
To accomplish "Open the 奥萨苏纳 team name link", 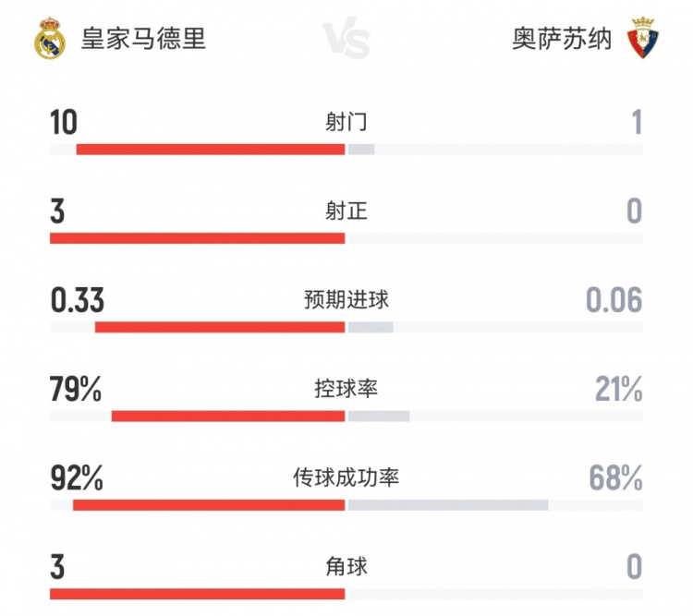I will [x=562, y=39].
